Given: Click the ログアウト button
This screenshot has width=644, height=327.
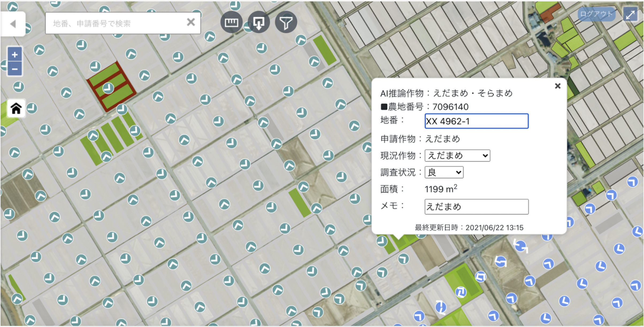Looking at the screenshot, I should [596, 14].
